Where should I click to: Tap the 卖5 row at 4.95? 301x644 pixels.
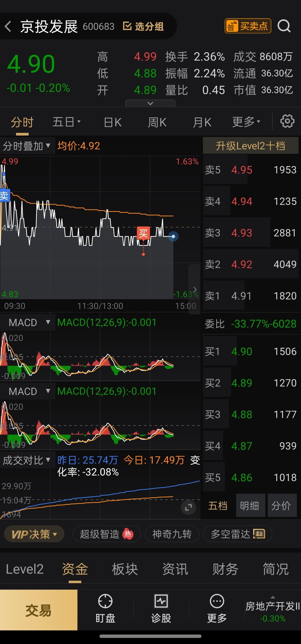coord(251,170)
